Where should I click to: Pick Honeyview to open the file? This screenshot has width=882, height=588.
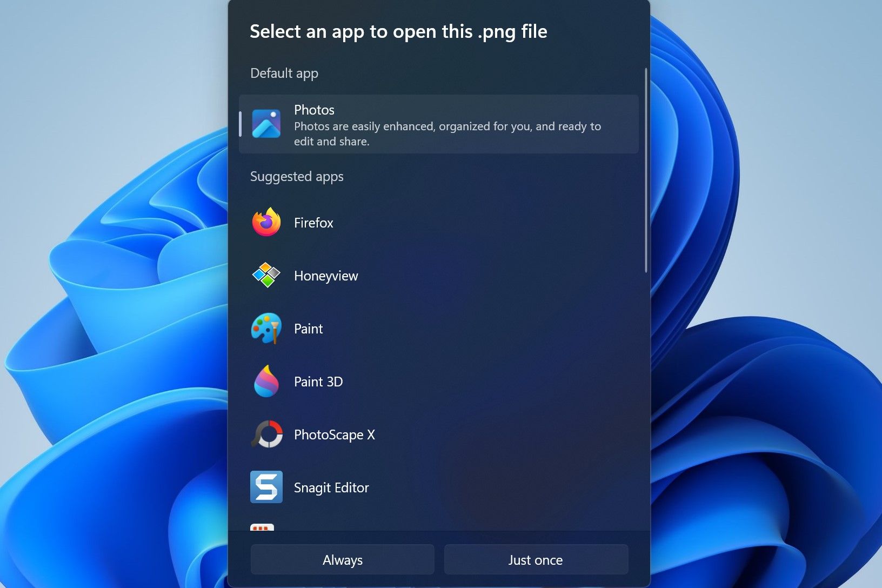(439, 276)
